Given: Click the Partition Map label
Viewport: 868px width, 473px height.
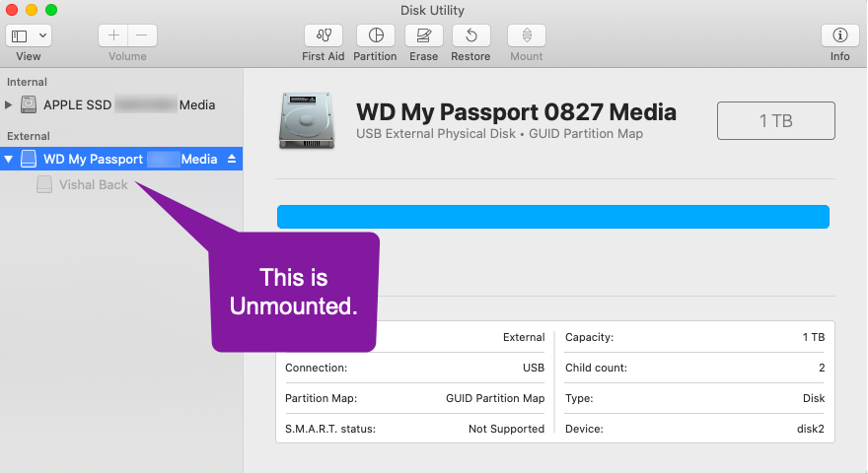Looking at the screenshot, I should 322,398.
